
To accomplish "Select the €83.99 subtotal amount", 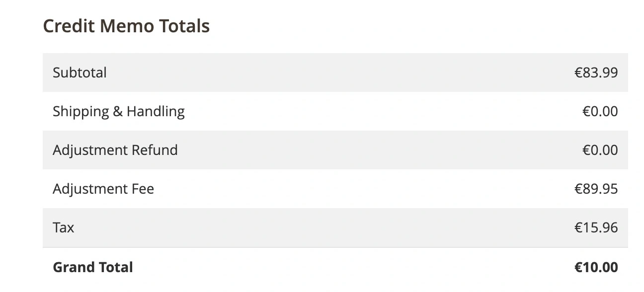I will (596, 73).
